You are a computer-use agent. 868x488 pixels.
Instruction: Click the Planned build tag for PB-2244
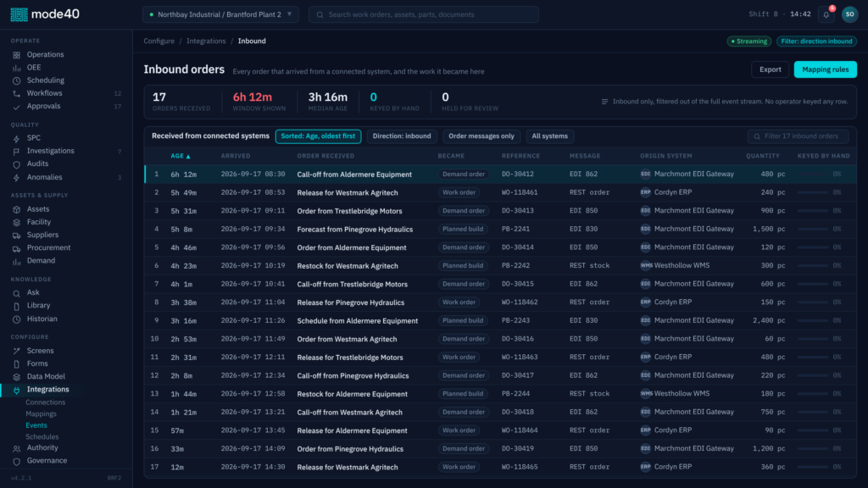(x=463, y=394)
